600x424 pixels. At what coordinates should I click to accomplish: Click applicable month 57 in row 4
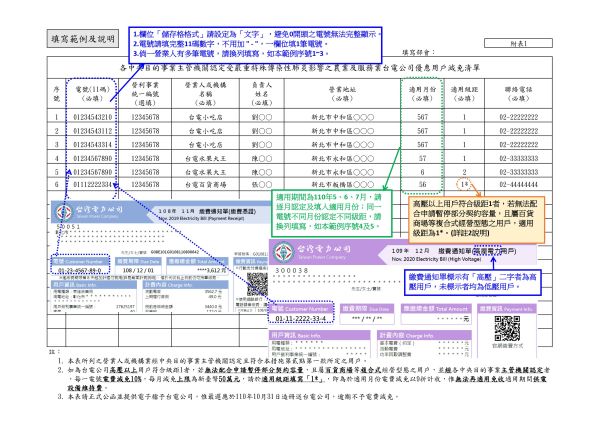click(x=422, y=158)
